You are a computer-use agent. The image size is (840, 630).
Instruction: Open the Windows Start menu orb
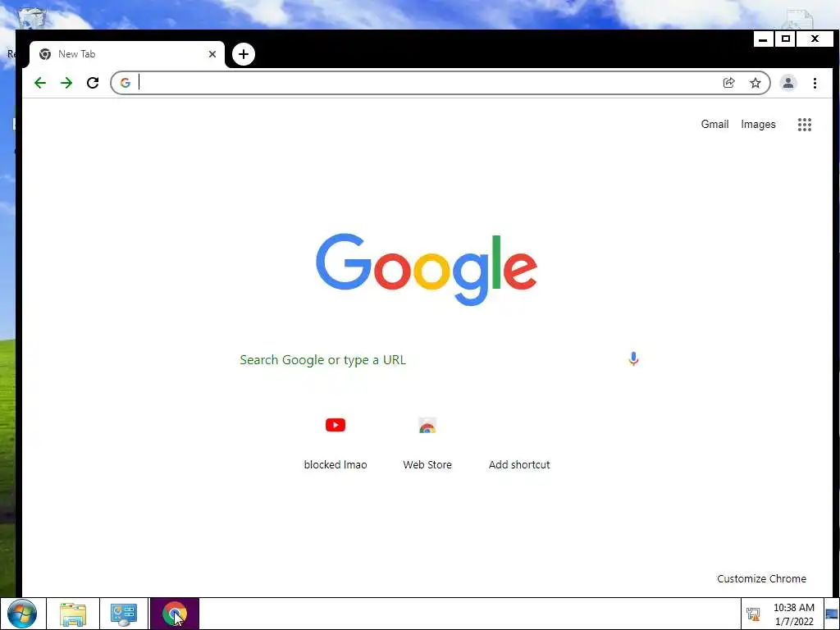coord(22,614)
